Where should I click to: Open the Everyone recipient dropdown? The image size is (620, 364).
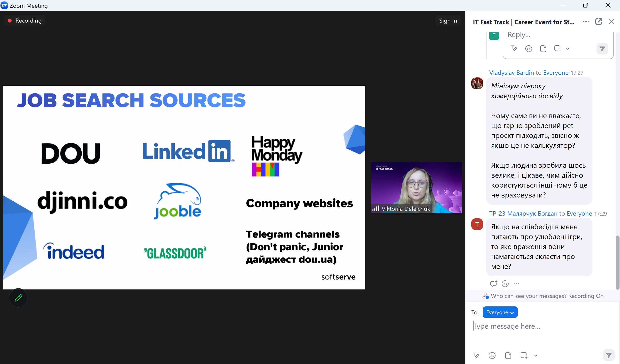pyautogui.click(x=500, y=312)
